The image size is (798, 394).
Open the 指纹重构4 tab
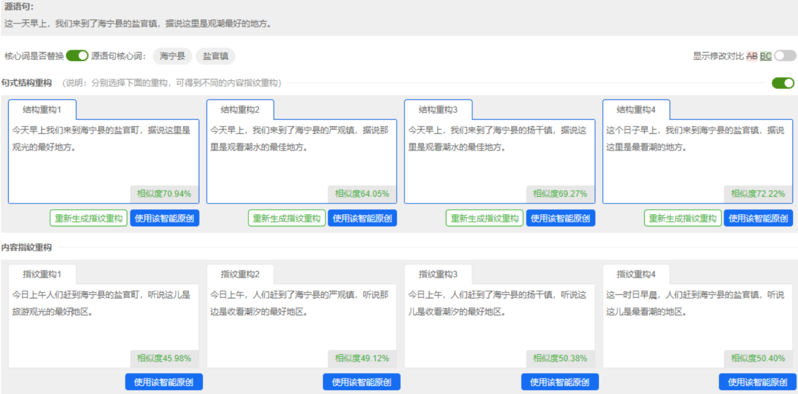click(636, 274)
